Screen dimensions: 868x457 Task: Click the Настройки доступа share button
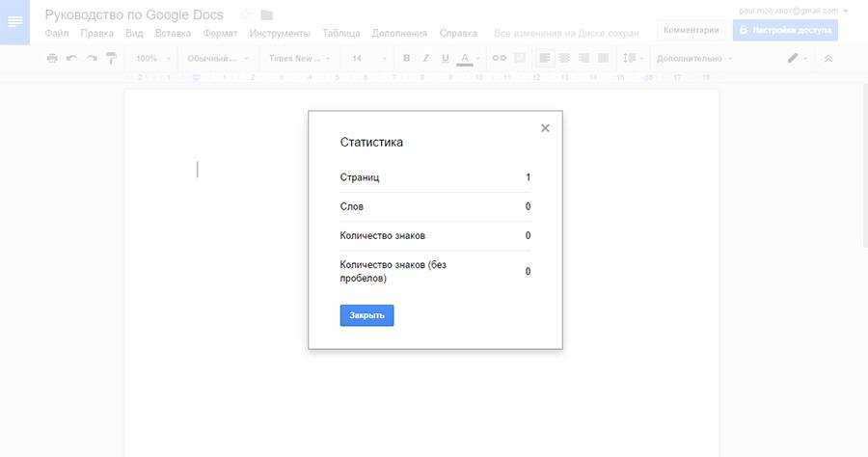click(x=785, y=30)
